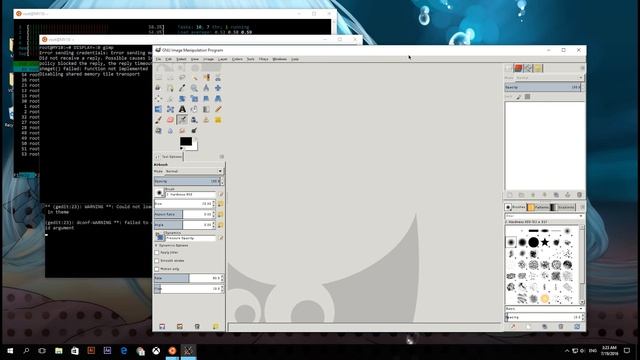
Task: Toggle lock alpha channel in Layers panel
Action: pyautogui.click(x=527, y=97)
